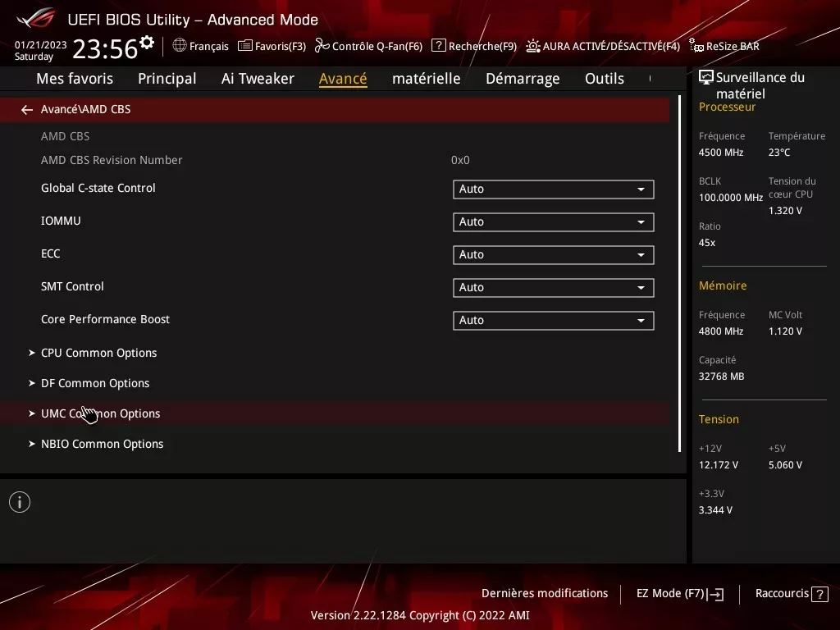Switch to the Ai Tweaker tab

click(x=258, y=78)
